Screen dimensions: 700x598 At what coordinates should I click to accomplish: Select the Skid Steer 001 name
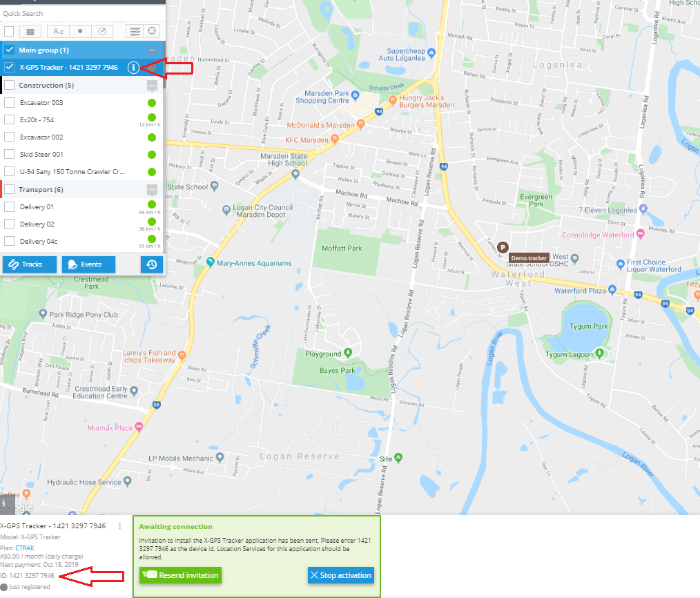click(41, 154)
